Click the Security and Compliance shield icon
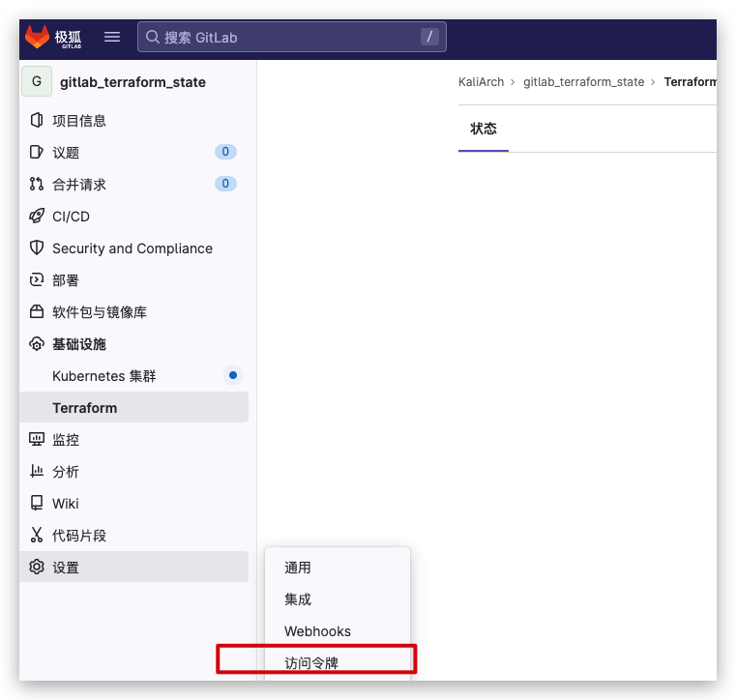736x700 pixels. 37,248
